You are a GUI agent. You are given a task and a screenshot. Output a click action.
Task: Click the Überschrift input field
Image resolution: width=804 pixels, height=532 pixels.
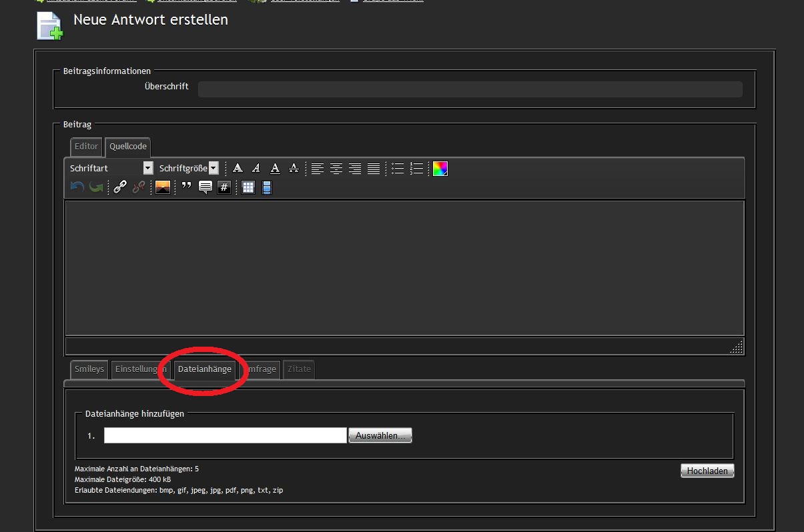click(470, 89)
